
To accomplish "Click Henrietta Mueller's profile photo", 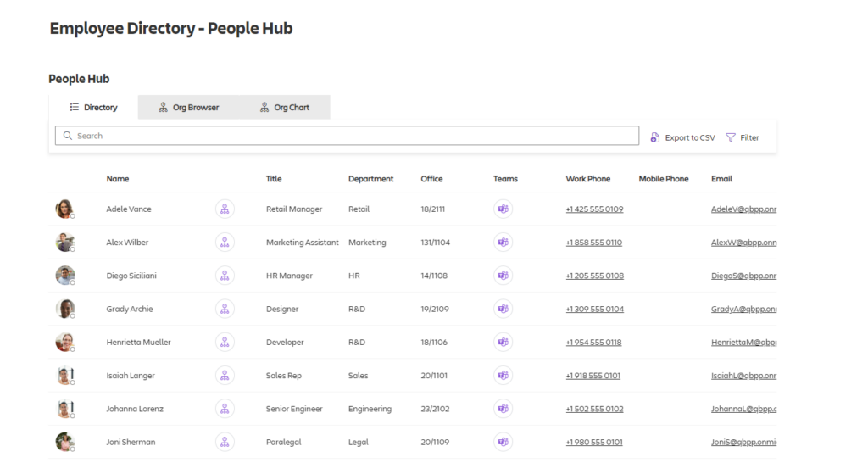I will coord(64,342).
